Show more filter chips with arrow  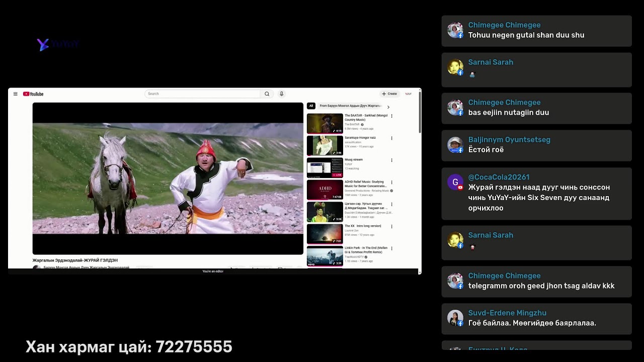(388, 107)
